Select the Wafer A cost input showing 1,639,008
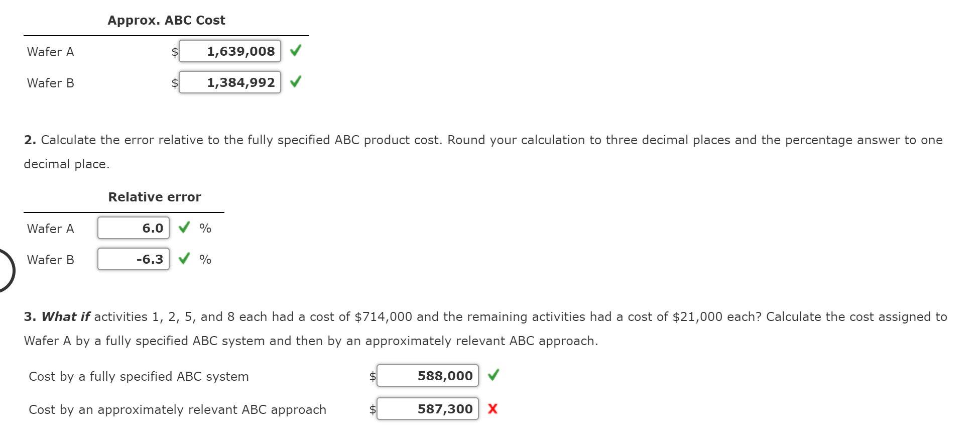 (230, 51)
